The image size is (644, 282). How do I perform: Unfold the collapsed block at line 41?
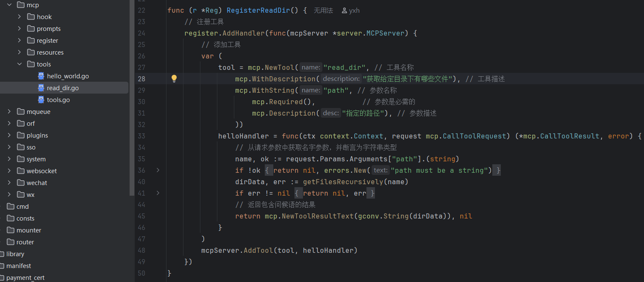[158, 193]
